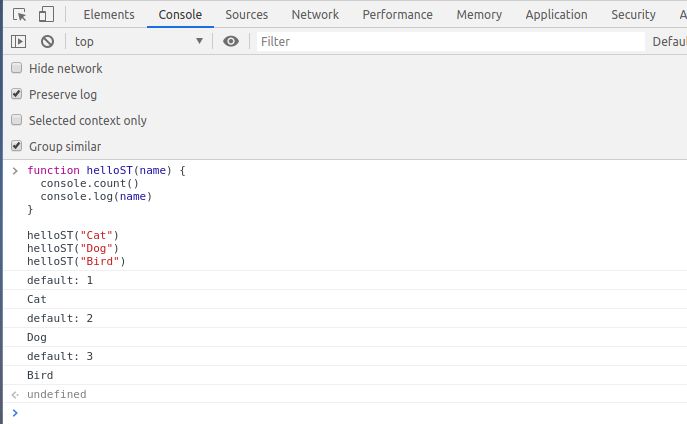Click the blue console prompt chevron
Image resolution: width=687 pixels, height=424 pixels.
click(x=14, y=412)
